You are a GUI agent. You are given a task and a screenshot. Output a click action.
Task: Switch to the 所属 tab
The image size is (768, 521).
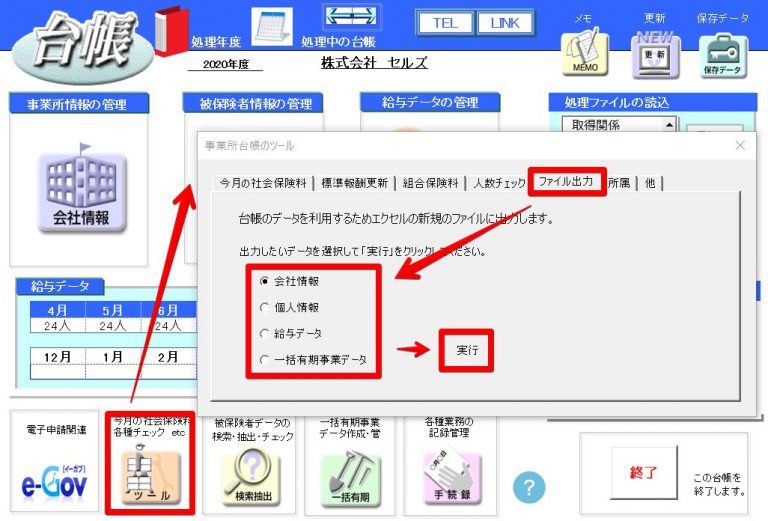point(619,183)
